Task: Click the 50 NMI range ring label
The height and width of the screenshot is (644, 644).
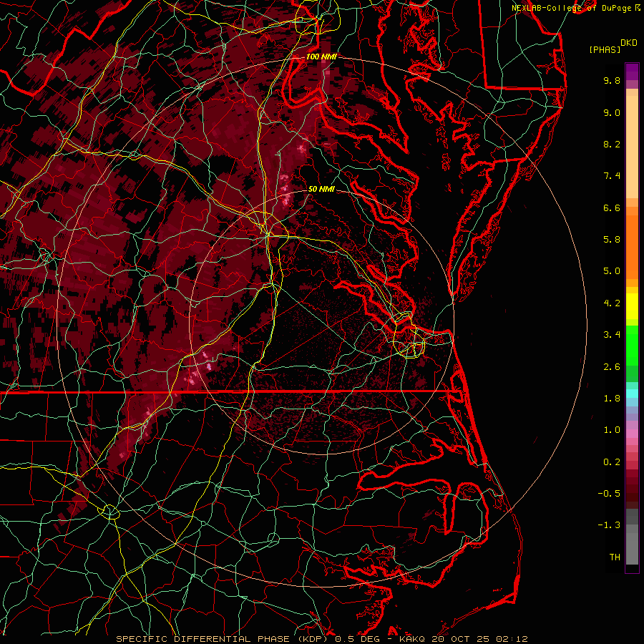Action: tap(321, 189)
